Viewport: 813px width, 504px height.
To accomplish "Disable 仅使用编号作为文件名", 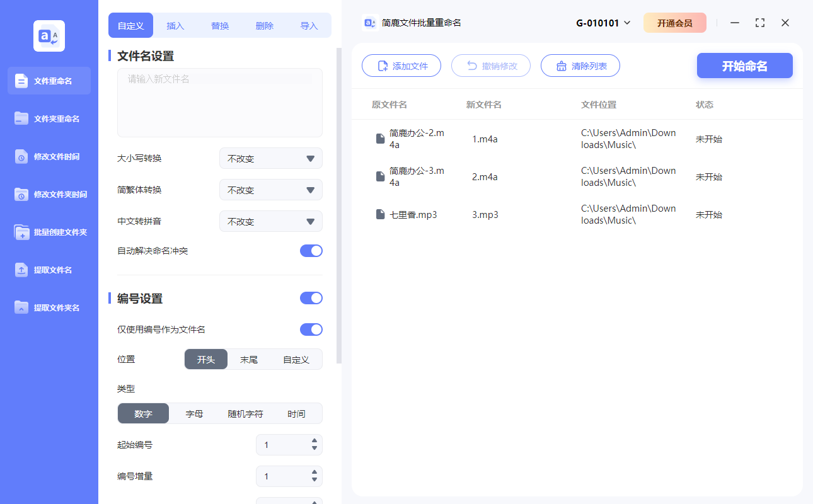I will pyautogui.click(x=311, y=329).
